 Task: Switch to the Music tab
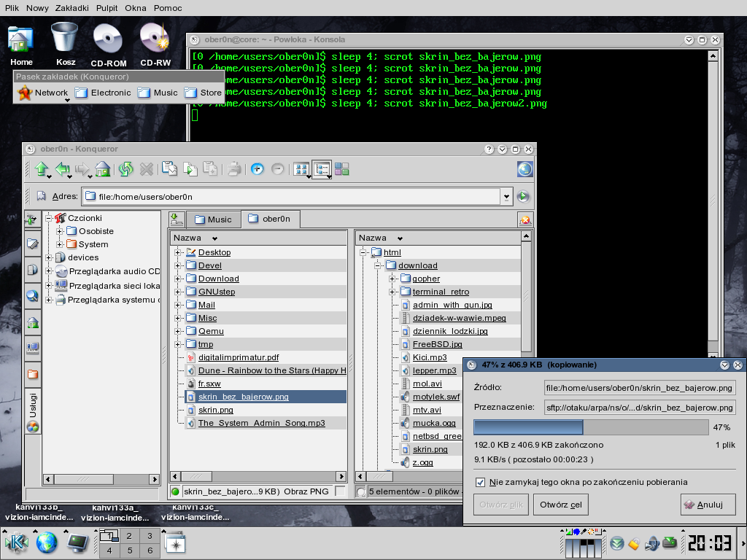coord(212,219)
